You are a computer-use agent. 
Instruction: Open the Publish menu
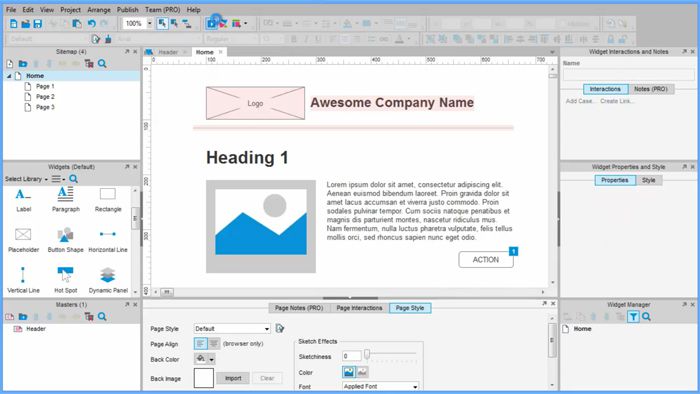click(128, 9)
